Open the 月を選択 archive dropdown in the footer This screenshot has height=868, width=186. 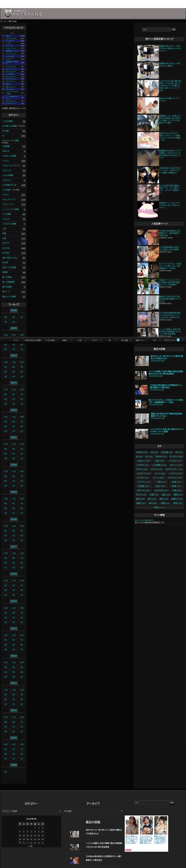(x=93, y=811)
